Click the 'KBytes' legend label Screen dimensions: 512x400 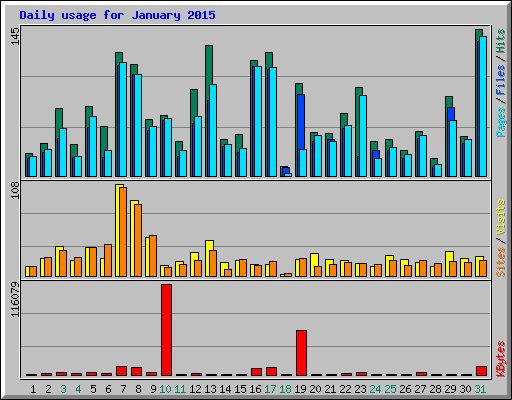[x=501, y=359]
